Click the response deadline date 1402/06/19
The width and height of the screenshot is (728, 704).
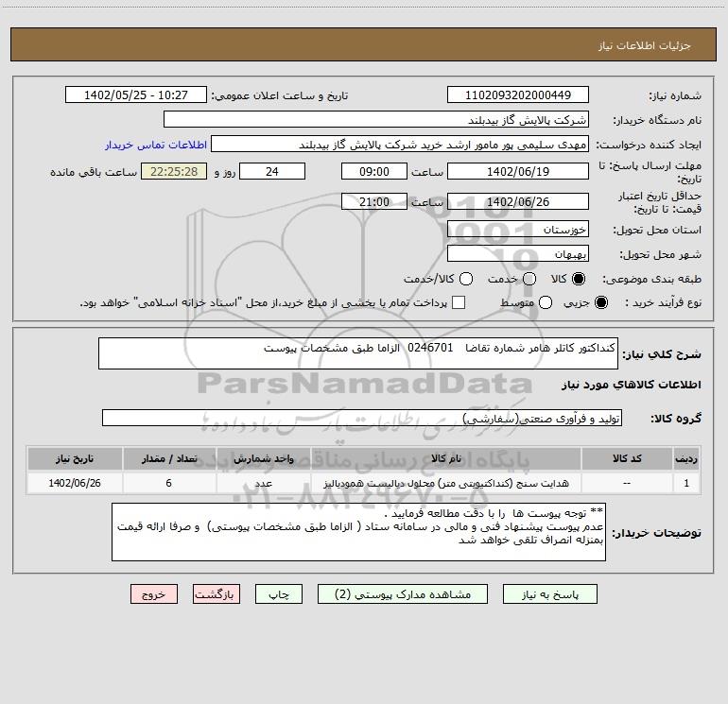pos(518,172)
